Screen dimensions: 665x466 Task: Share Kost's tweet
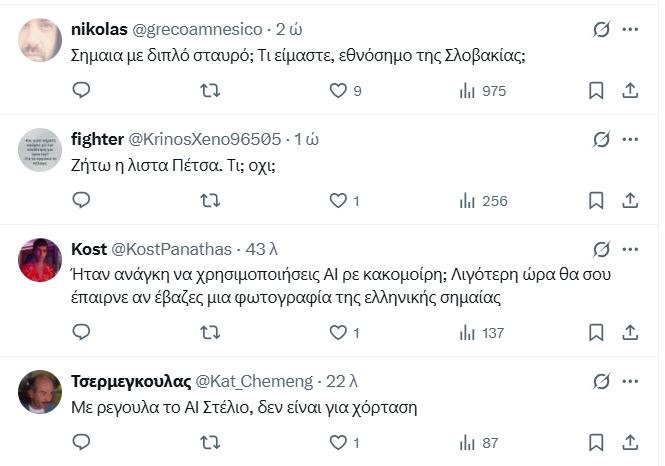click(x=630, y=333)
